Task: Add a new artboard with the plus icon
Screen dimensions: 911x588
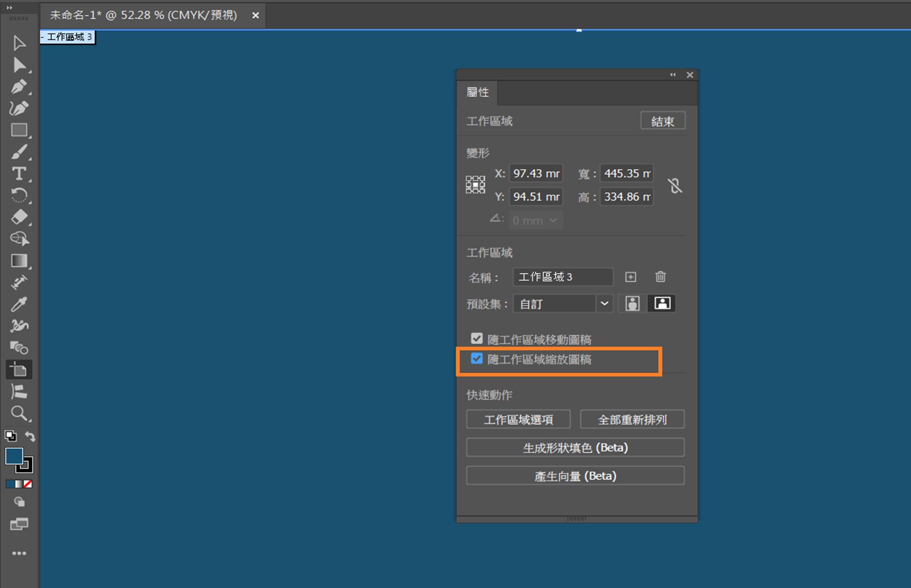Action: coord(630,277)
